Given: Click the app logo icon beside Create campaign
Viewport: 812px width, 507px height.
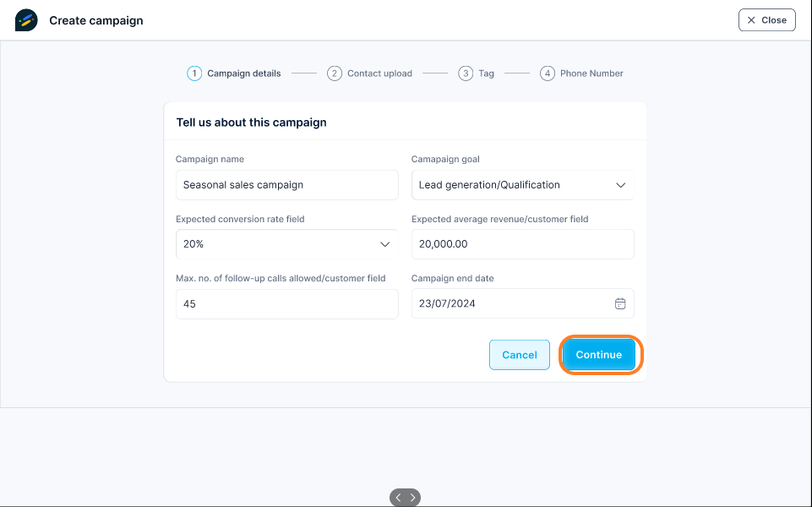Looking at the screenshot, I should [x=26, y=20].
